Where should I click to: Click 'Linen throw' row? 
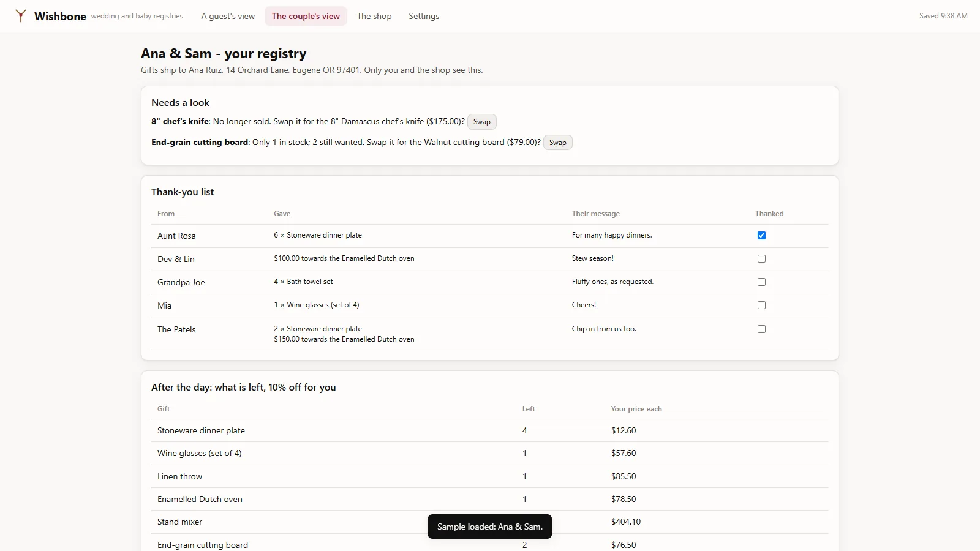pos(490,476)
